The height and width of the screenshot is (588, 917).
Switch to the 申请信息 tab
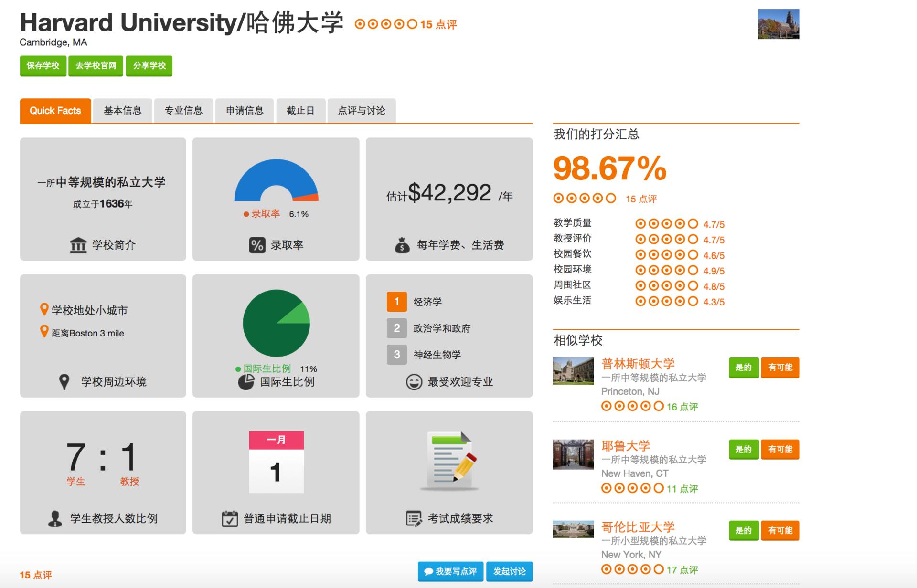point(245,111)
